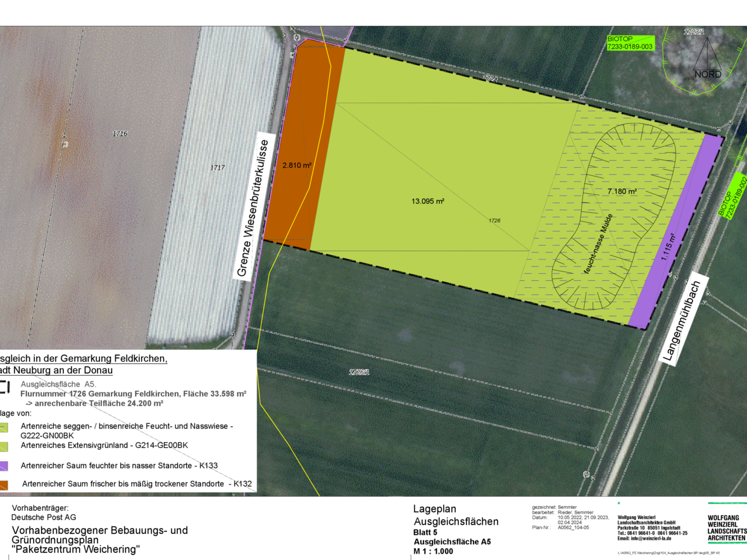
Task: Click the 13.095 m² area label
Action: coord(427,201)
